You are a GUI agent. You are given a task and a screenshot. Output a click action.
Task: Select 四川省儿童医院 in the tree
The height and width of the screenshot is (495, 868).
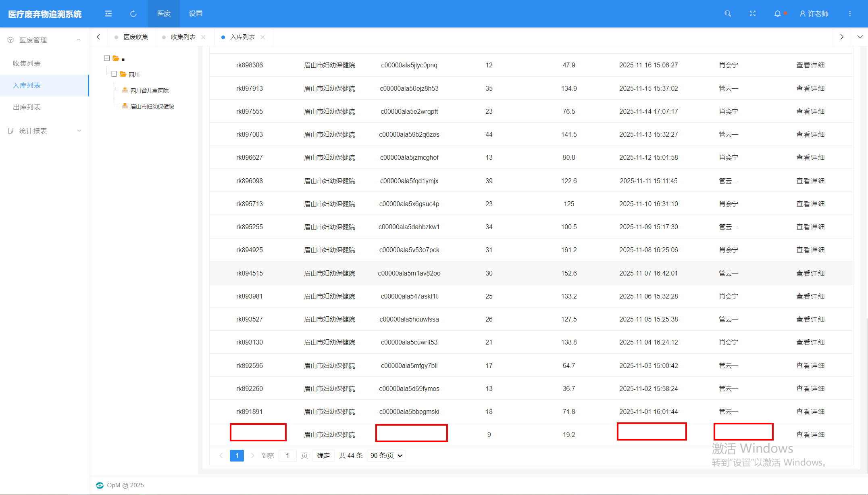(149, 90)
